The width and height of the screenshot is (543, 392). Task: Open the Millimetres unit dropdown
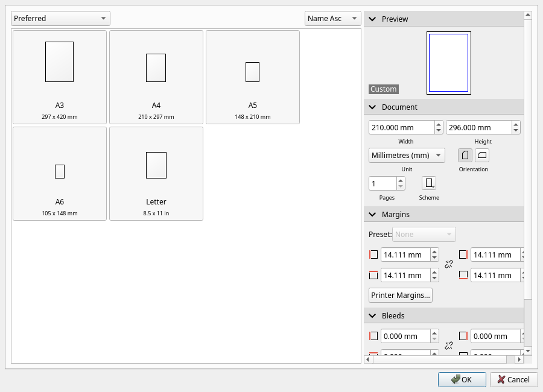[x=406, y=155]
